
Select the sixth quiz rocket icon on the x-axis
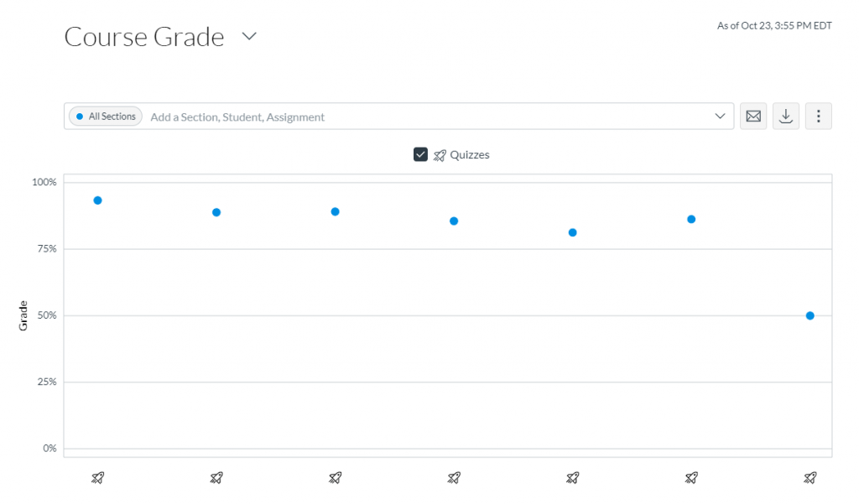pyautogui.click(x=691, y=477)
